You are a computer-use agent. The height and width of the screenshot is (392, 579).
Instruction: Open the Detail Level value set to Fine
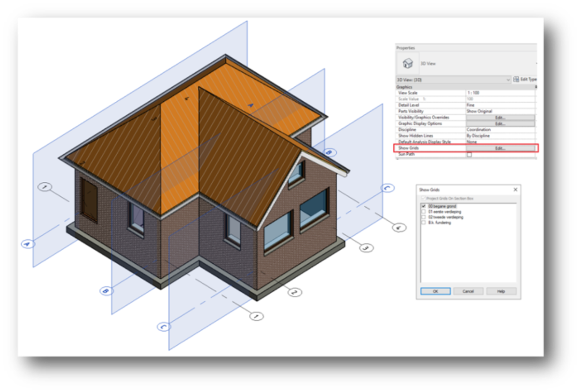point(500,105)
